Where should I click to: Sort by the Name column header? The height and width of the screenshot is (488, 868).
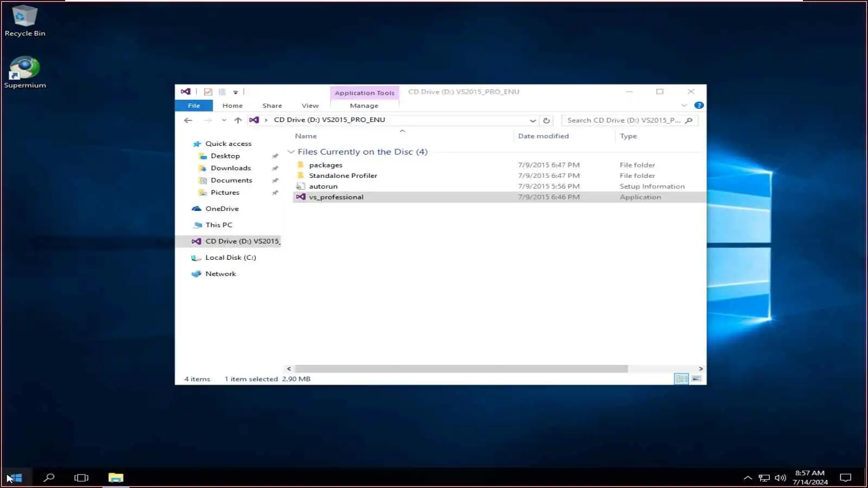click(x=306, y=136)
